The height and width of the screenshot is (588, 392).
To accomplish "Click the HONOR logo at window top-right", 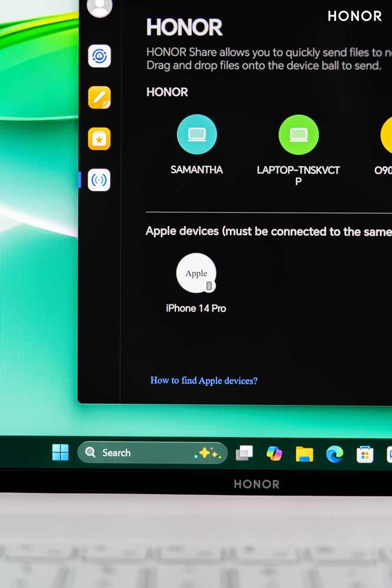I will click(x=355, y=16).
